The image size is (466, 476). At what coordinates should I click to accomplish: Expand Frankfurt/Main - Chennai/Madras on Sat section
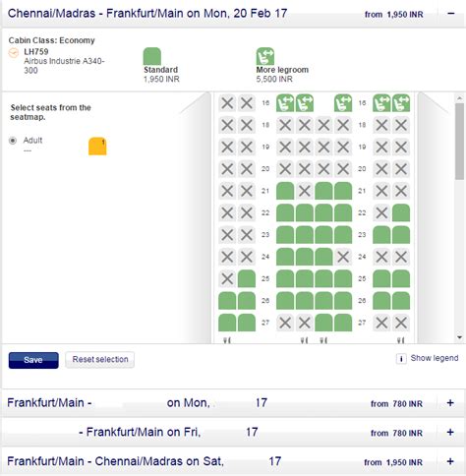[x=450, y=461]
